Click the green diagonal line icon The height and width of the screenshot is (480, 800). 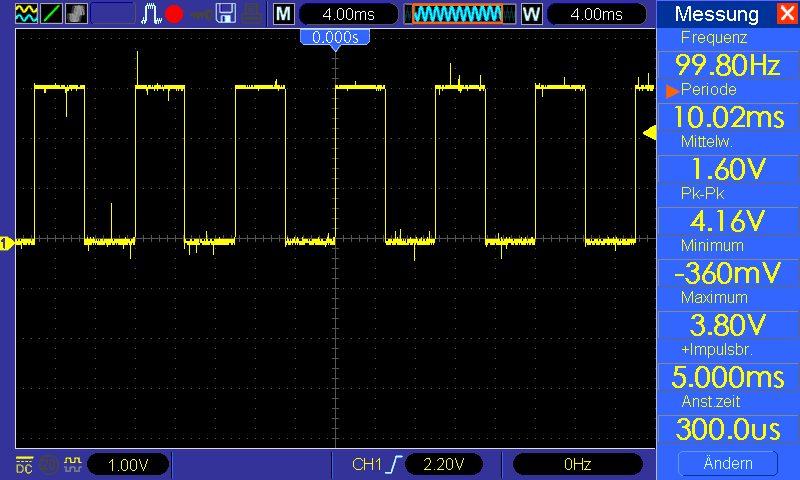pyautogui.click(x=51, y=14)
